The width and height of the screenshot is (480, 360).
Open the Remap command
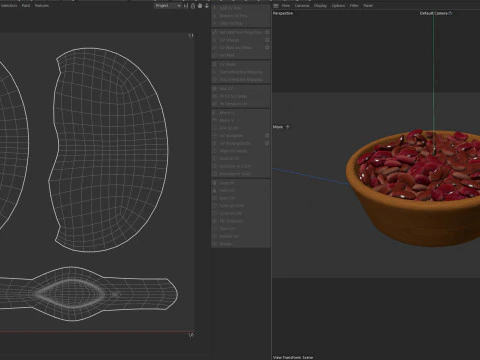tap(241, 244)
